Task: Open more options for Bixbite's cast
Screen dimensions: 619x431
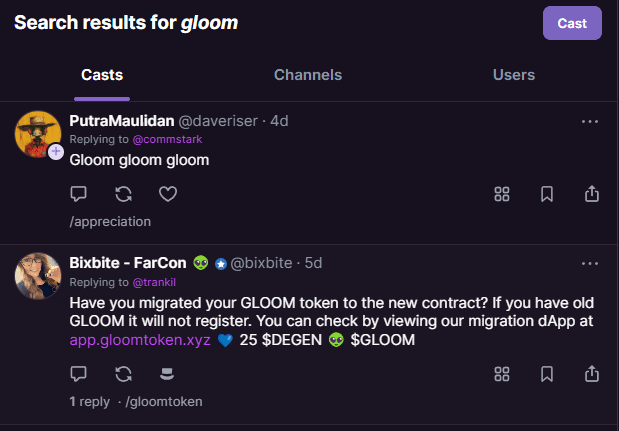Action: (x=590, y=264)
